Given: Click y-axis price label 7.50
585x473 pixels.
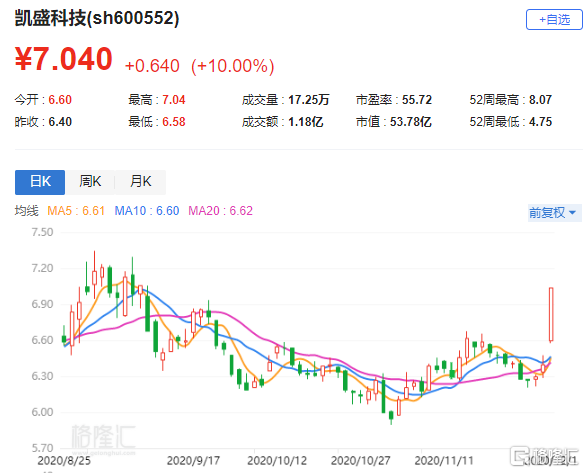Looking at the screenshot, I should 42,232.
